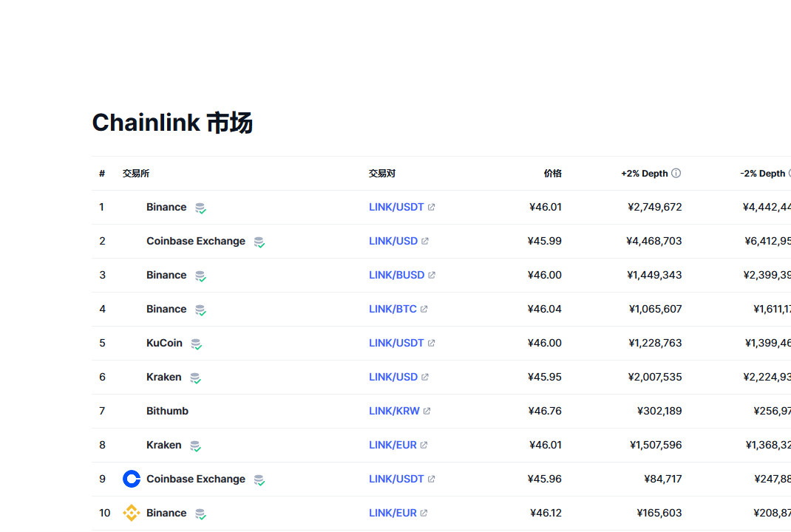Sort by the 交易所 column header
The image size is (791, 532).
(136, 174)
